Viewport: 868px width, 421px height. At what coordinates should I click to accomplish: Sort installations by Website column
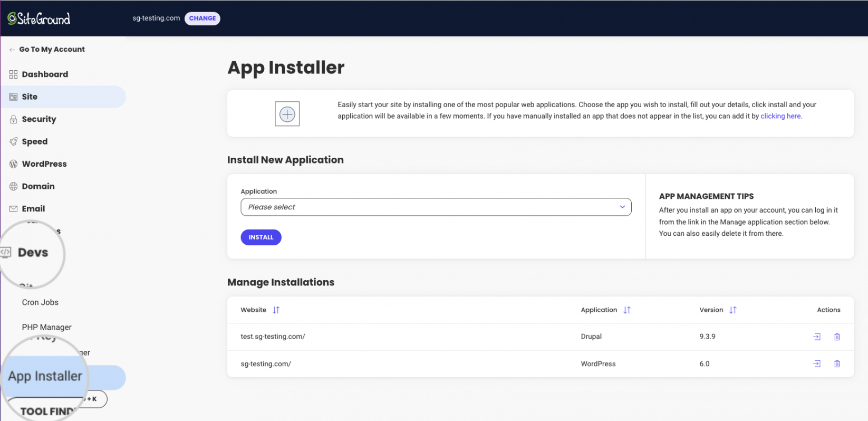(276, 310)
